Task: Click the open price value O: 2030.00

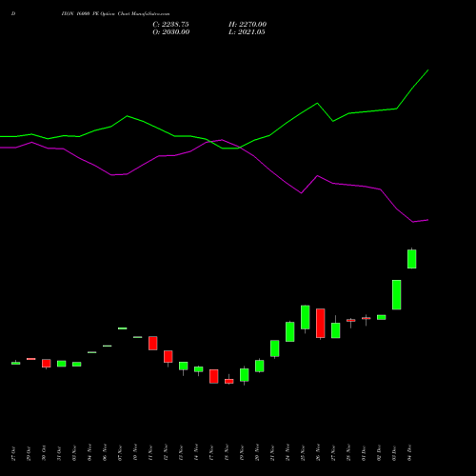Action: coord(171,32)
